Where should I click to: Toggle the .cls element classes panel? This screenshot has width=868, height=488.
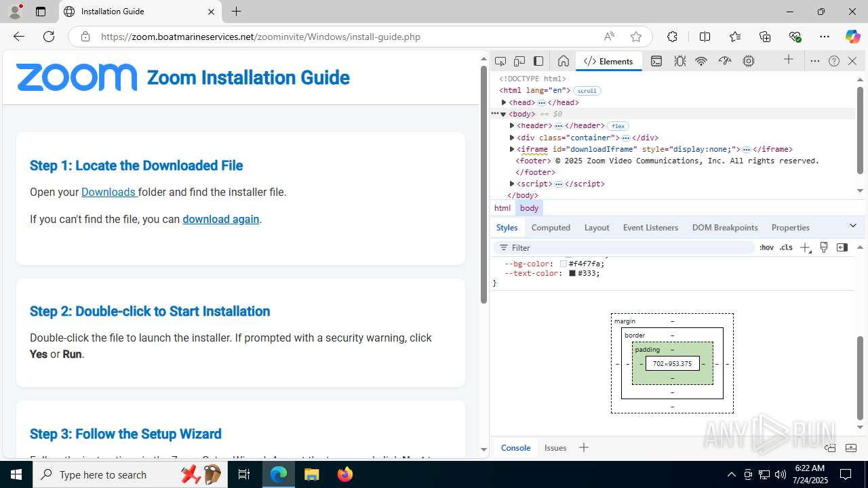pos(786,247)
